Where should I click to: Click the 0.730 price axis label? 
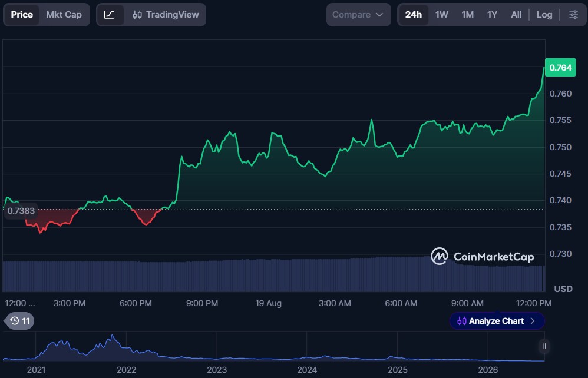(560, 254)
